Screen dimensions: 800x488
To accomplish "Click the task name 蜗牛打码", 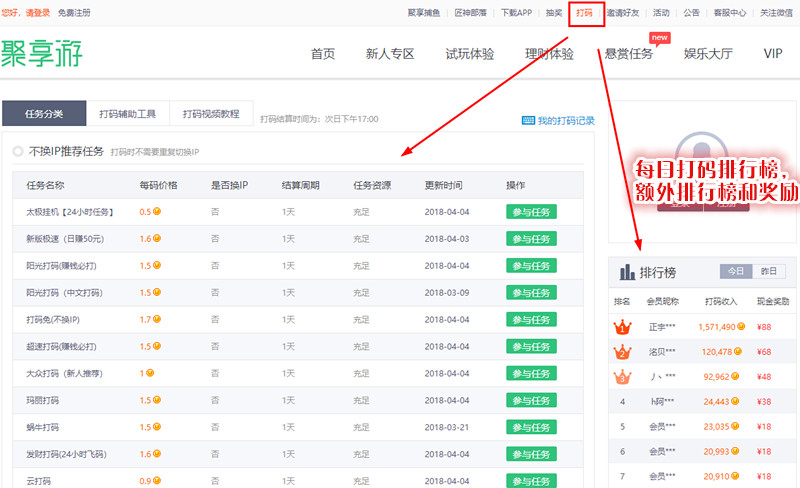I will point(42,427).
